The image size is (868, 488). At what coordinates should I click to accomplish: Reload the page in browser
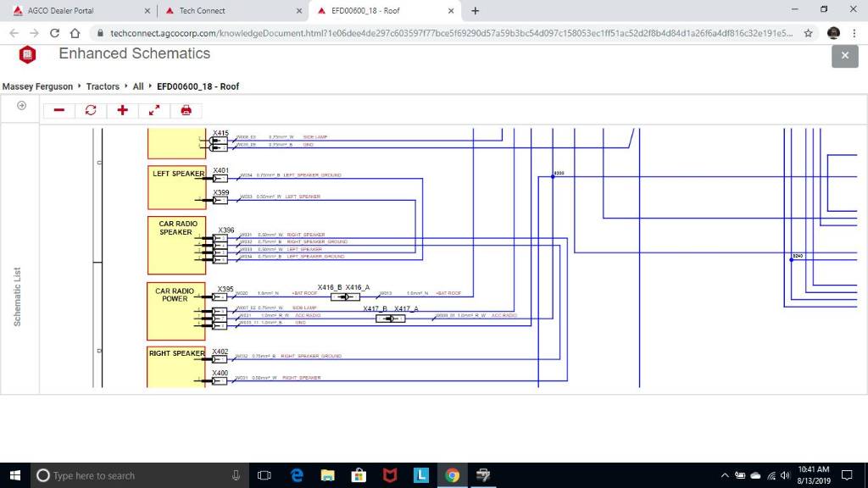(x=55, y=33)
